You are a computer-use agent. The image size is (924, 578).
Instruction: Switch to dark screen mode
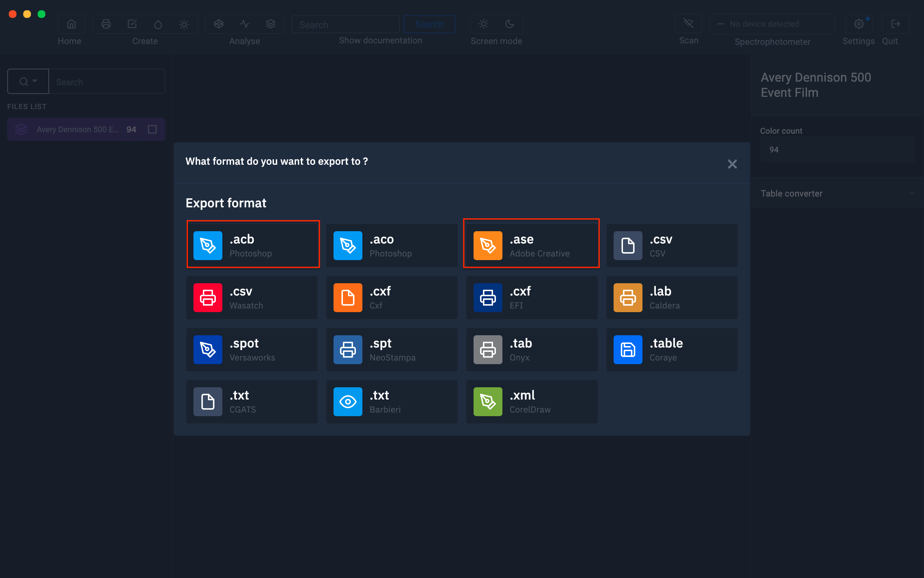click(x=510, y=24)
